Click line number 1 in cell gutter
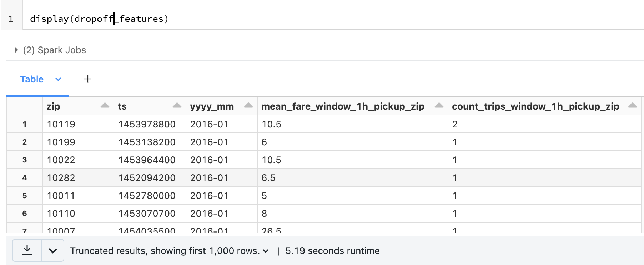644x265 pixels. (x=11, y=19)
